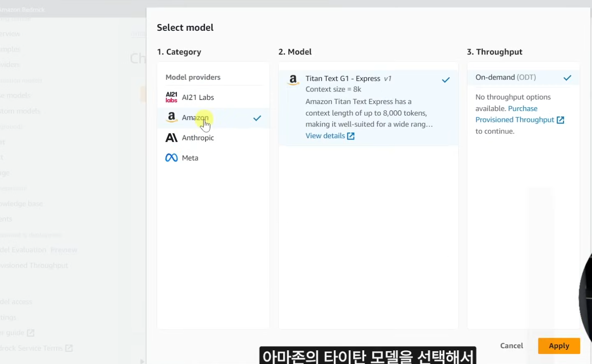This screenshot has height=364, width=592.
Task: Click the Meta logo icon
Action: (x=172, y=158)
